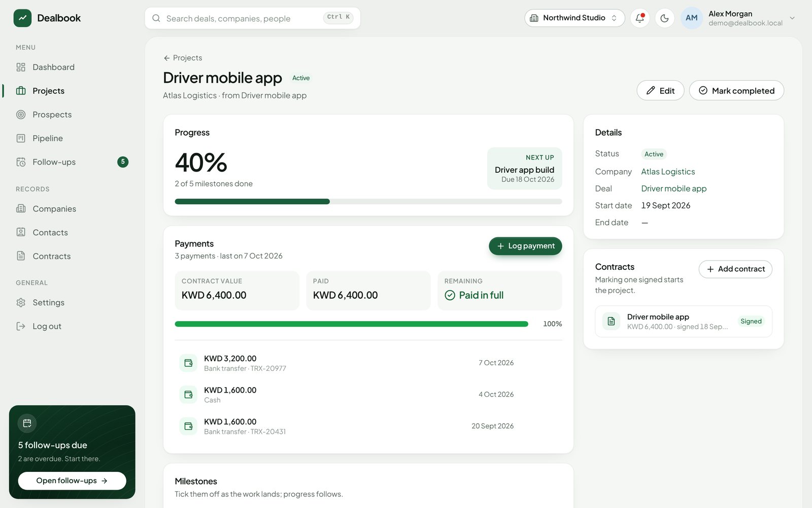
Task: Open the Driver mobile app deal link in Details
Action: coord(673,188)
